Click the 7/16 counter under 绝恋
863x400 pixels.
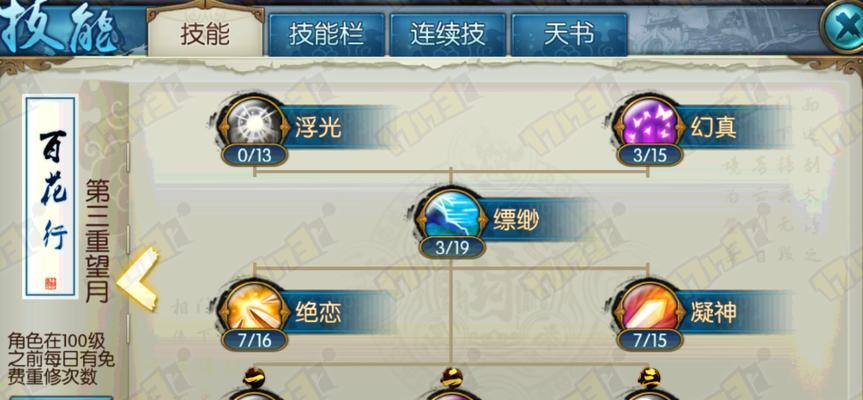254,341
